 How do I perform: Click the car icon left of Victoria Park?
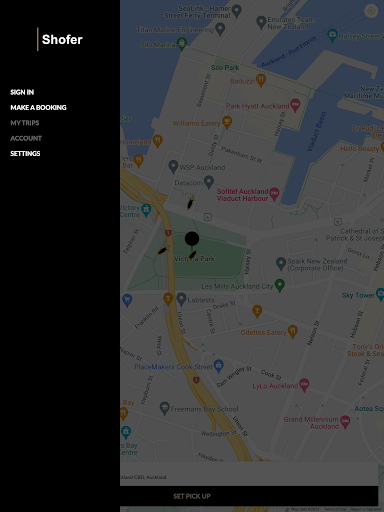163,250
